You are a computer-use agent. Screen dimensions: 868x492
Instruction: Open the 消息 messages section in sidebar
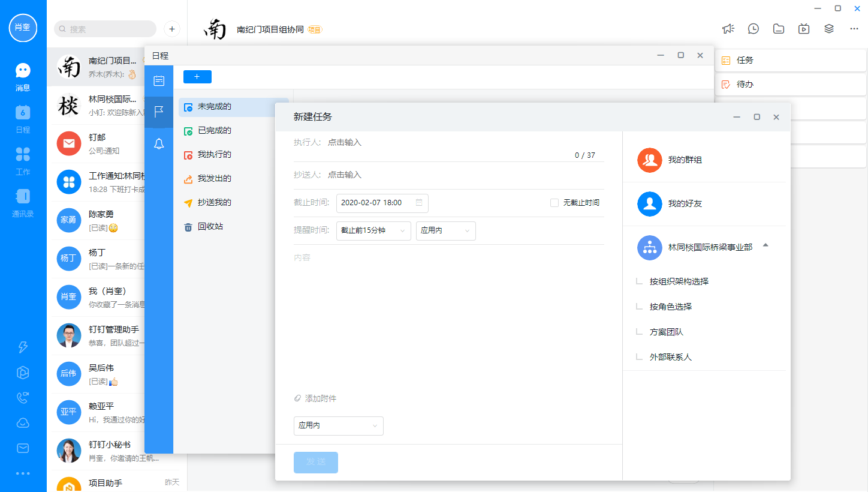point(23,77)
